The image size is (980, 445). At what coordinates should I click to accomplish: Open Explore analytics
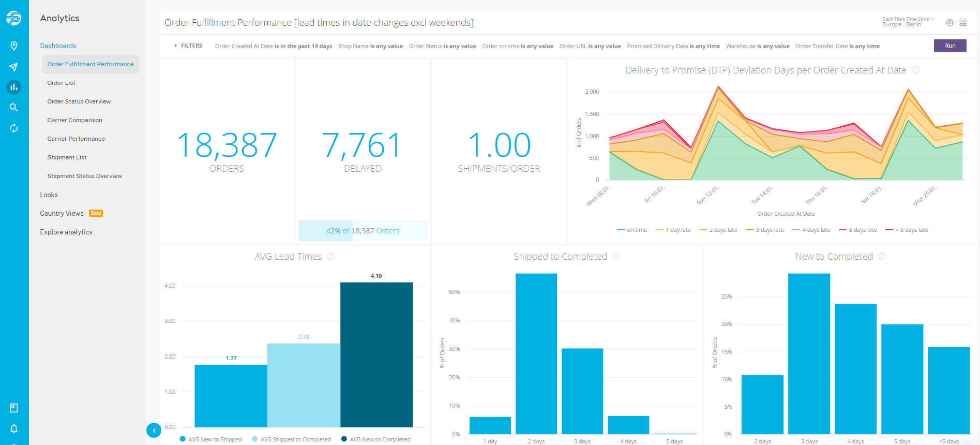[x=66, y=232]
